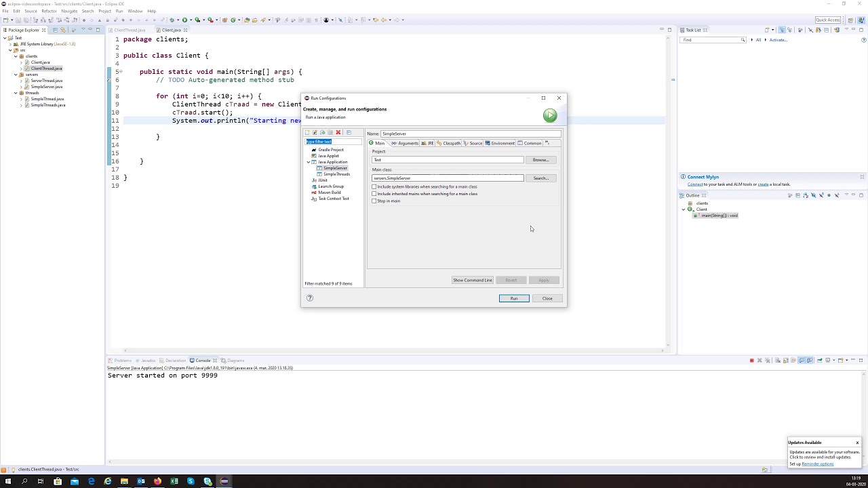Click Task List categorized view icon
868x488 pixels.
[781, 30]
